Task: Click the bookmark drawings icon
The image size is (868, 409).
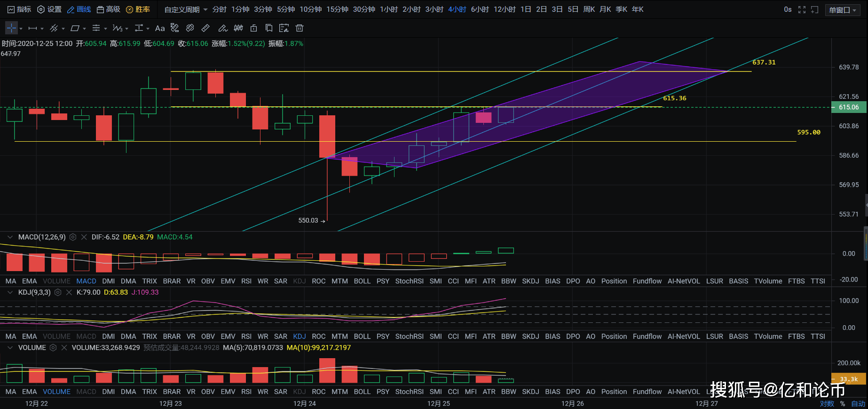Action: pos(269,28)
